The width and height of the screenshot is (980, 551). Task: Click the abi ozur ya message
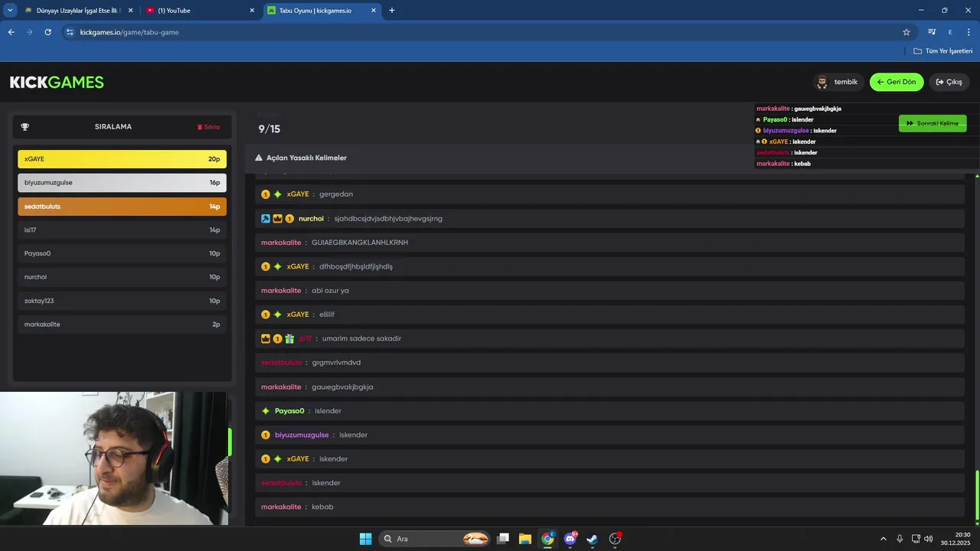(x=609, y=291)
